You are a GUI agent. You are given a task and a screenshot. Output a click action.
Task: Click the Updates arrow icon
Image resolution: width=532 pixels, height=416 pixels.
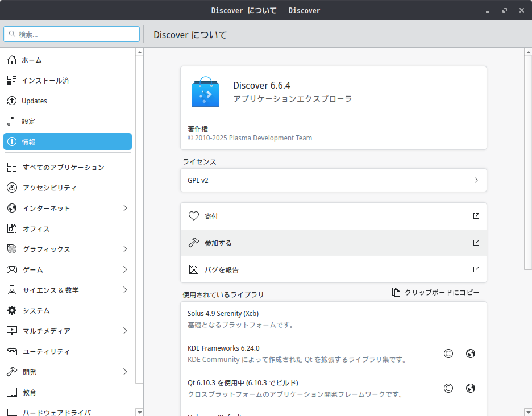[x=12, y=101]
